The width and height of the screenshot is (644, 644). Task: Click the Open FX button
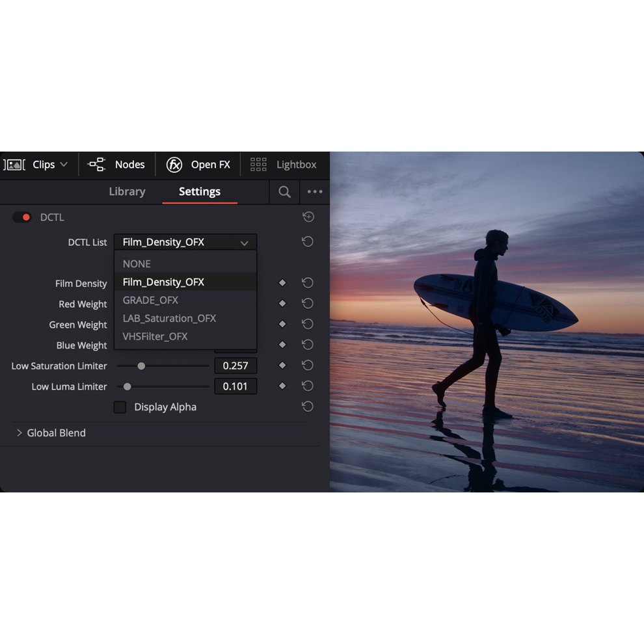pos(198,165)
